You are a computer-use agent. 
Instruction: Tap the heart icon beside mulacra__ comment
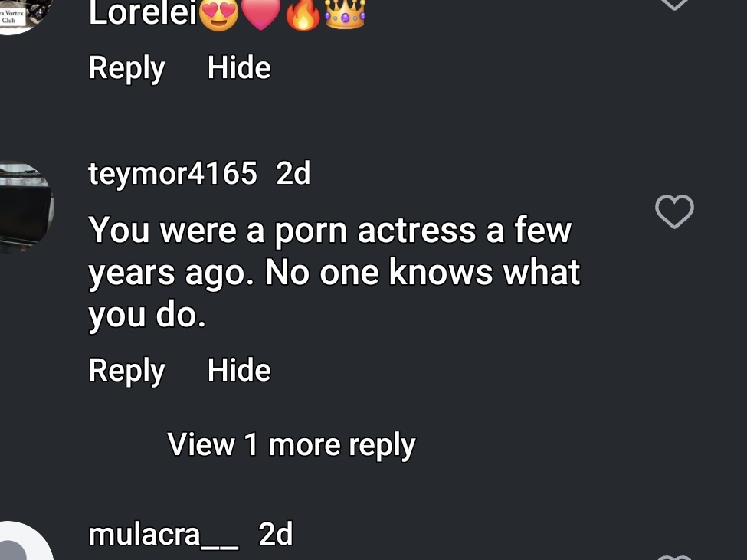674,557
